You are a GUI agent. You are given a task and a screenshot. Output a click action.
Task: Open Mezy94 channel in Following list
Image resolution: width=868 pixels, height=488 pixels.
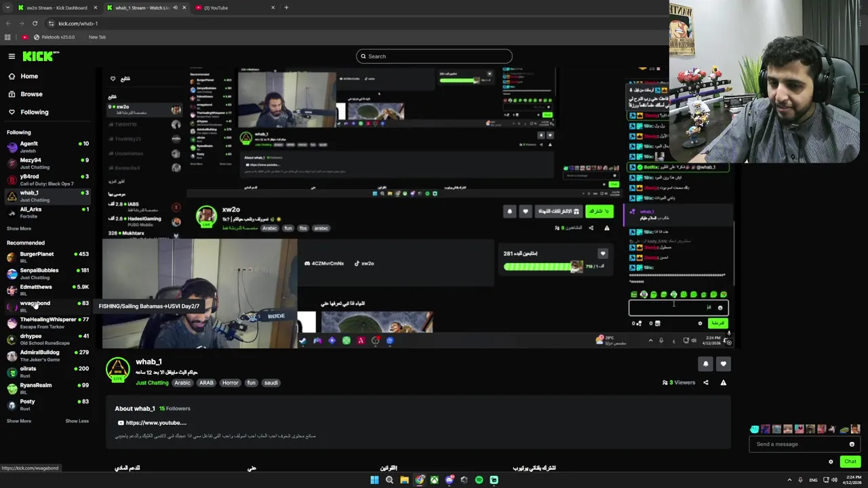tap(47, 163)
